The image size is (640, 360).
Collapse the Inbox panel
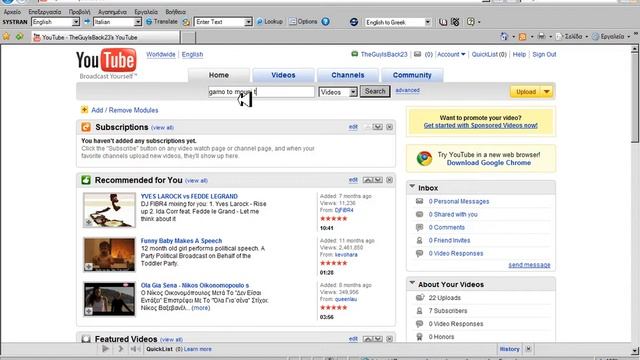click(x=412, y=187)
